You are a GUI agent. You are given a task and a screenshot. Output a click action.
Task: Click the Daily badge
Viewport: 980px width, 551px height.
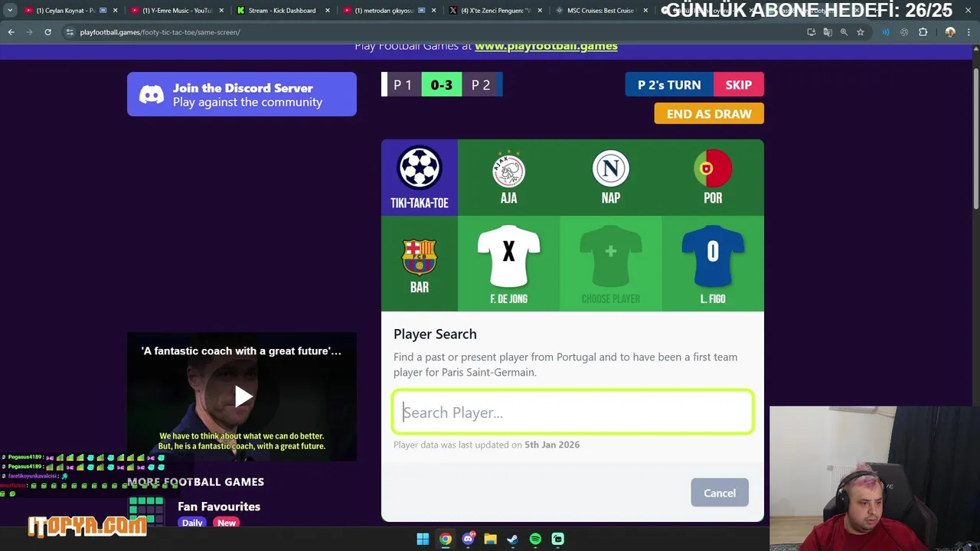tap(192, 523)
